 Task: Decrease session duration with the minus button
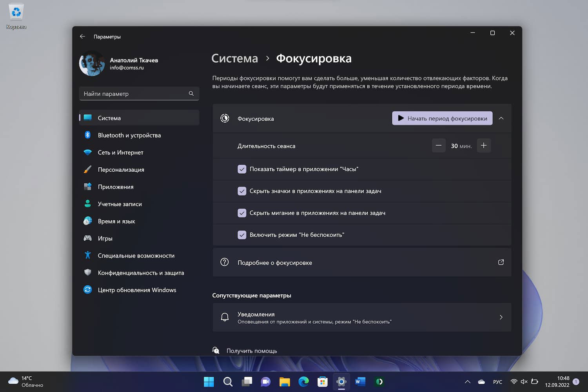[x=439, y=145]
